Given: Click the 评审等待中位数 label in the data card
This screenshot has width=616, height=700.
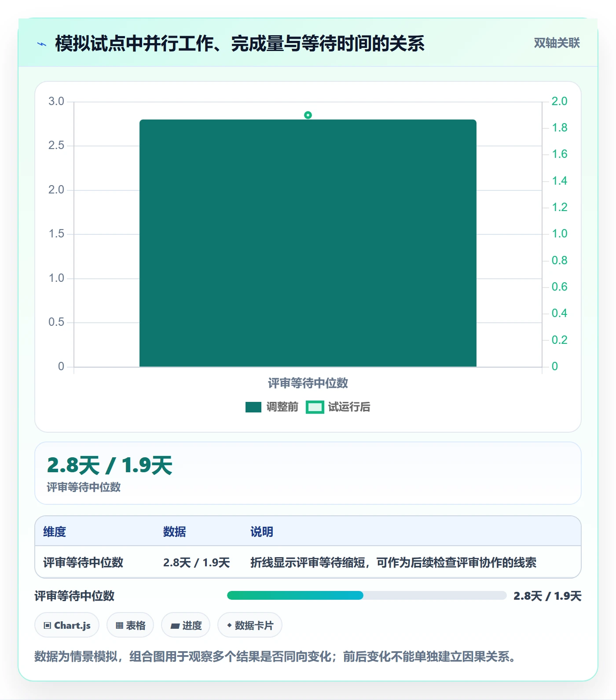Looking at the screenshot, I should coord(84,487).
